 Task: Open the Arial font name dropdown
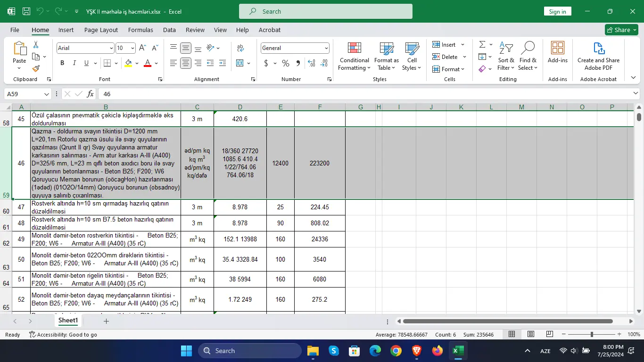pos(111,48)
